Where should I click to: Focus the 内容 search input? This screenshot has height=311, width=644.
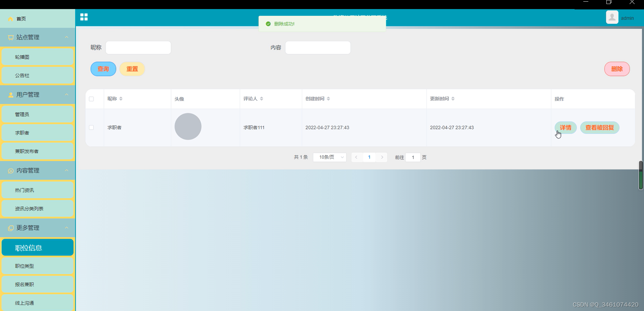pyautogui.click(x=318, y=48)
